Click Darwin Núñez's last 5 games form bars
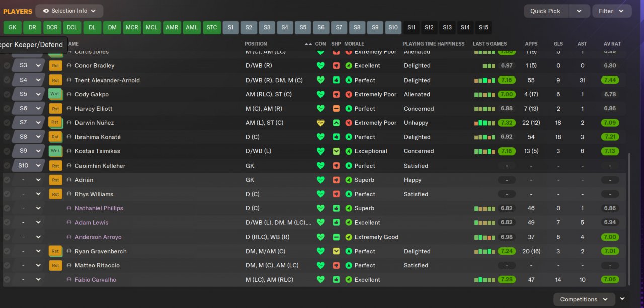 click(485, 123)
